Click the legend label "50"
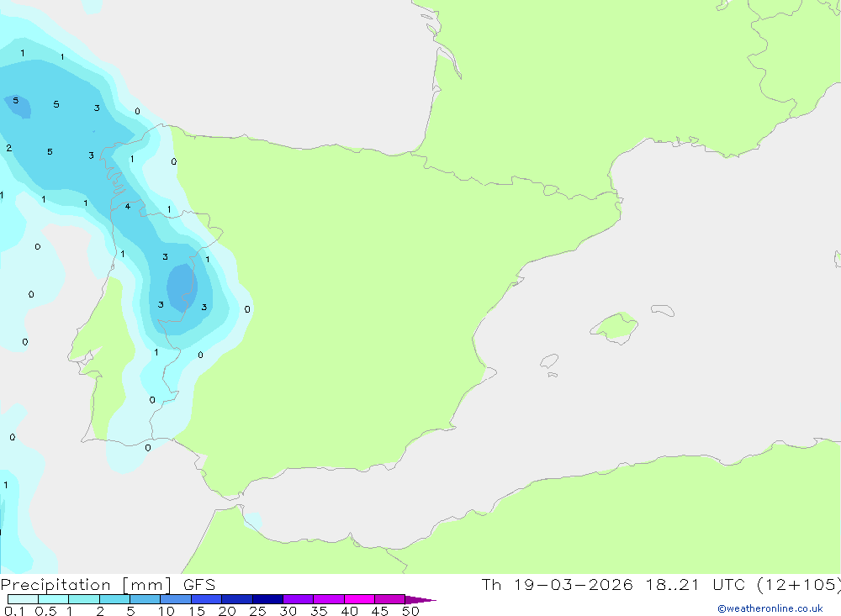Image resolution: width=841 pixels, height=616 pixels. pos(411,611)
